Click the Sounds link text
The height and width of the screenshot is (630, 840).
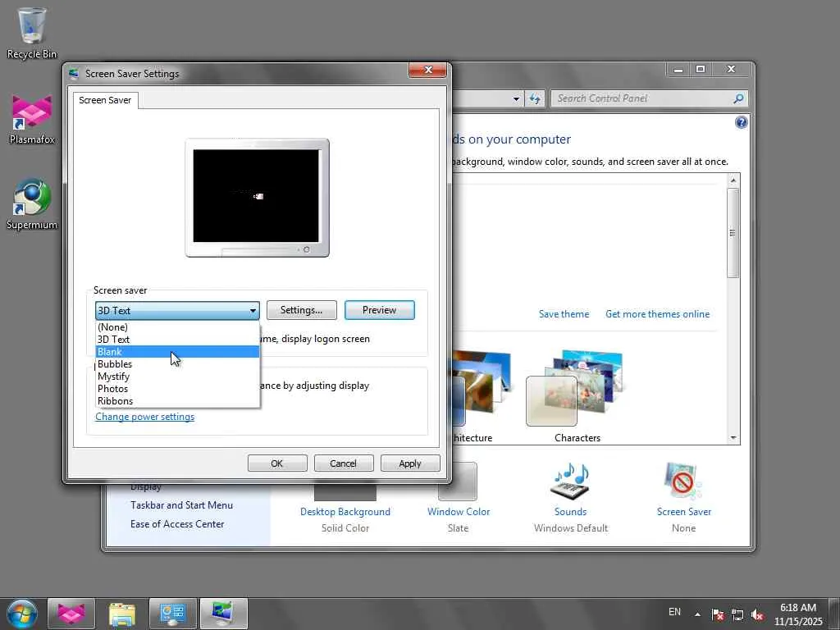pyautogui.click(x=571, y=512)
